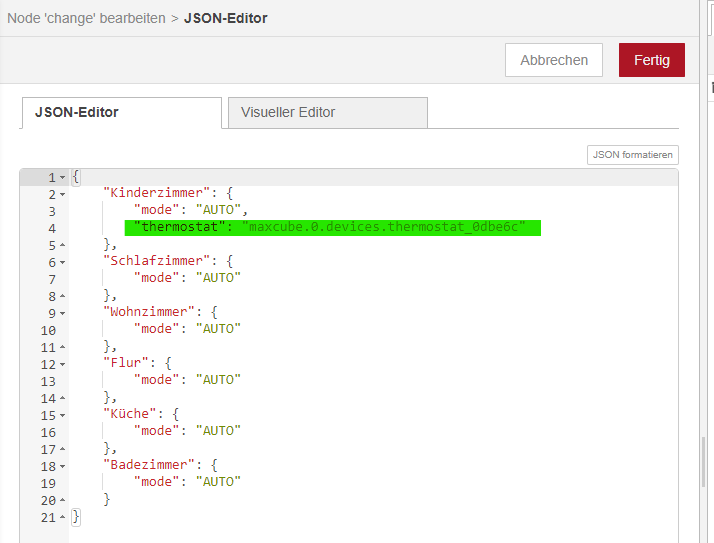Go back to Node 'change' bearbeiten breadcrumb
The image size is (714, 543).
pos(87,18)
